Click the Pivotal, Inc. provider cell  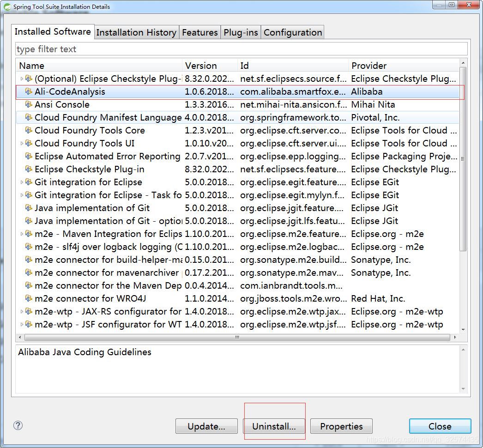tap(375, 117)
